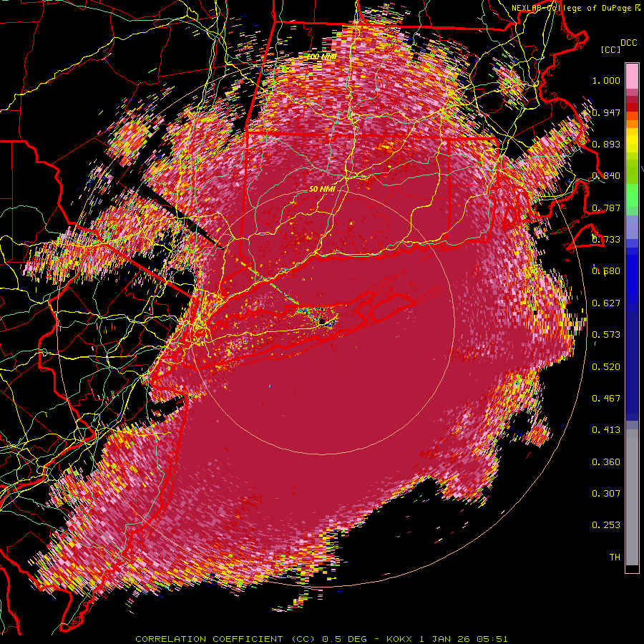
Task: Click the 0.573 scale value
Action: [606, 335]
